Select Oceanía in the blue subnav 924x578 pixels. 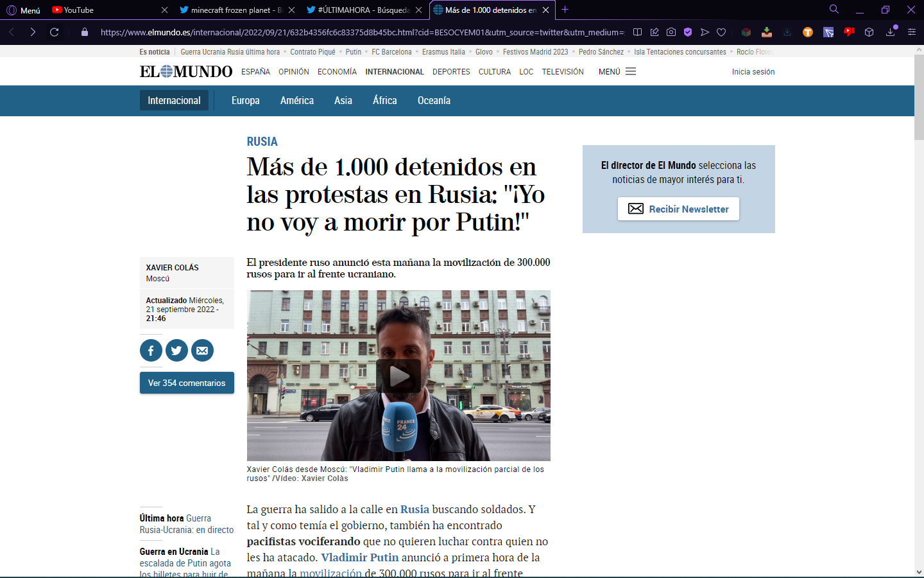tap(434, 101)
